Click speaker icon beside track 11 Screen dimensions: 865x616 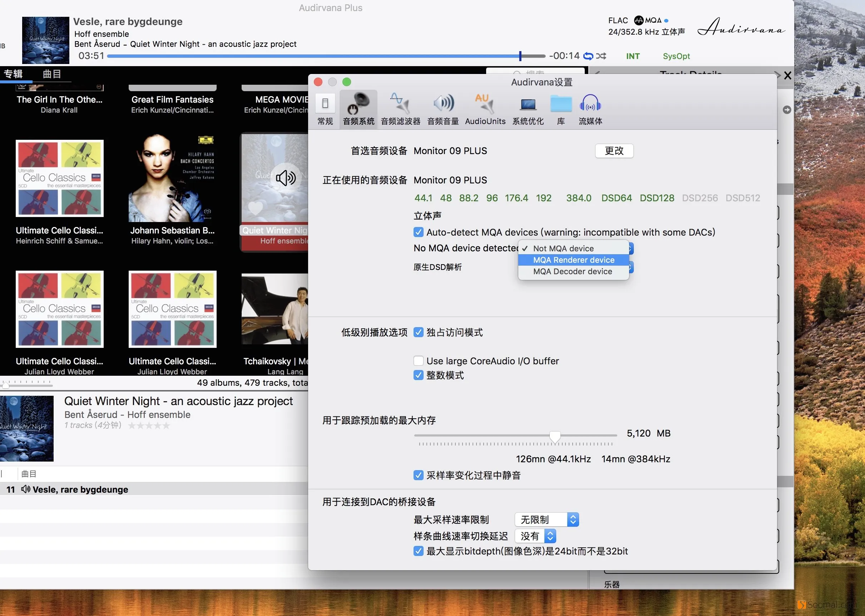point(25,489)
